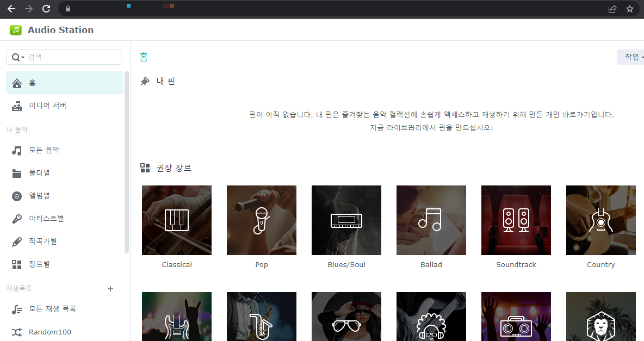The image size is (644, 341).
Task: Open 미디어 서버 in the sidebar
Action: click(65, 106)
